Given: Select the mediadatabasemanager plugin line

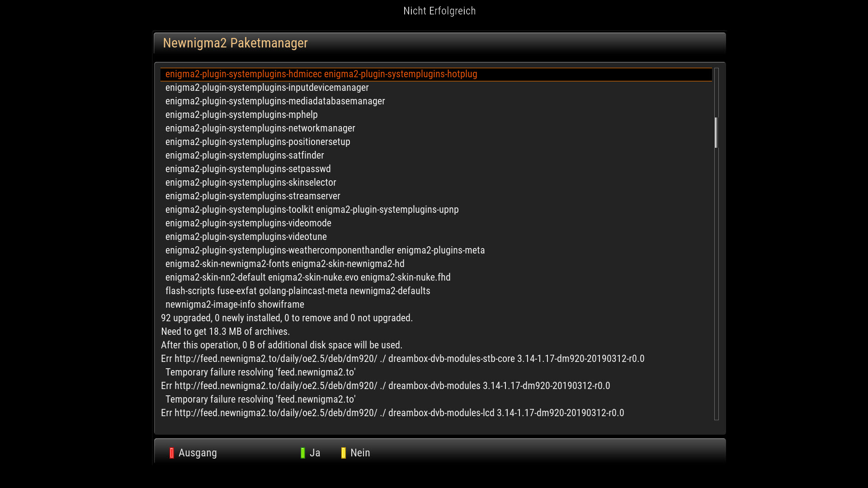Looking at the screenshot, I should [x=275, y=101].
